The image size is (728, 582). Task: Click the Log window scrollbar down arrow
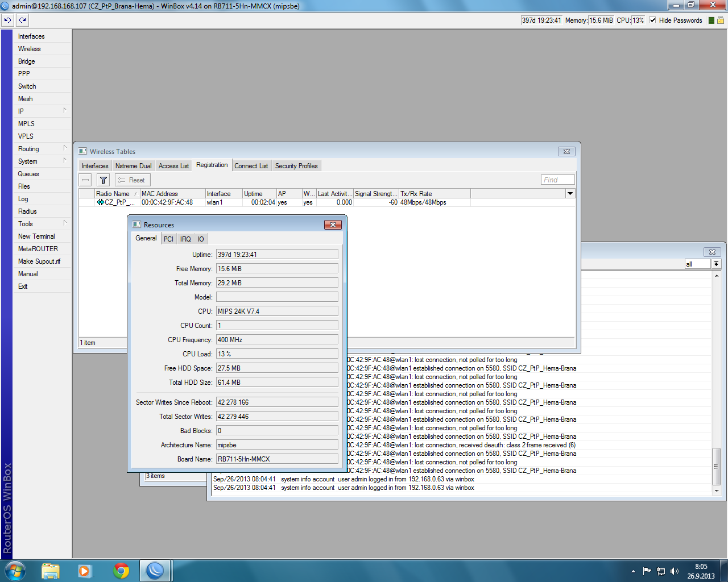pyautogui.click(x=716, y=490)
